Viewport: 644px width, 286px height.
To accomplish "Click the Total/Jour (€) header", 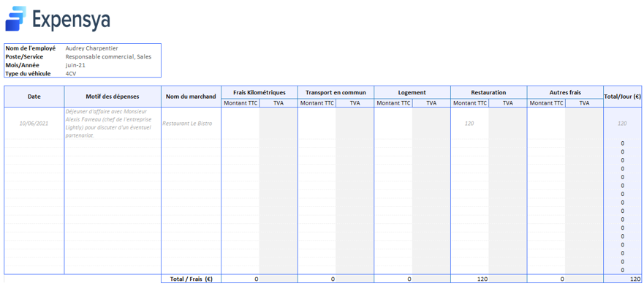I will pyautogui.click(x=622, y=97).
